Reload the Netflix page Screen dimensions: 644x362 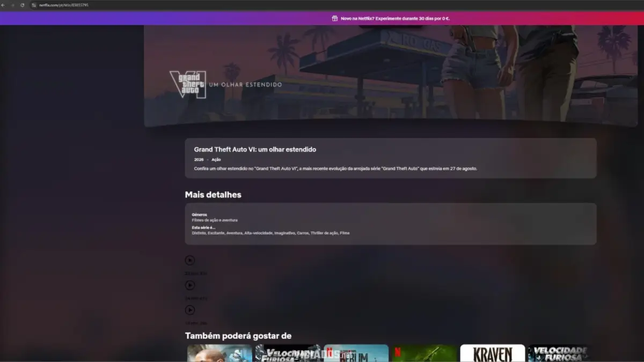tap(22, 5)
